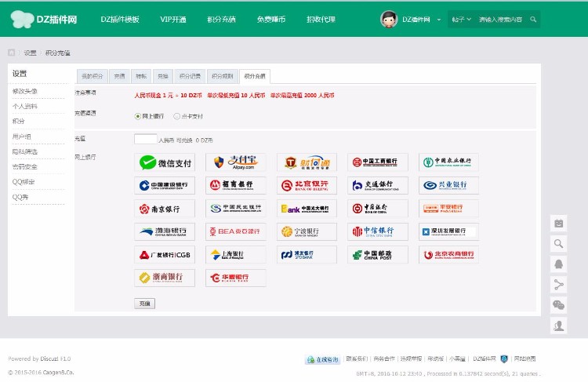Choose Bank of Ningbo (宁波银行) logo
588x382 pixels.
(307, 231)
